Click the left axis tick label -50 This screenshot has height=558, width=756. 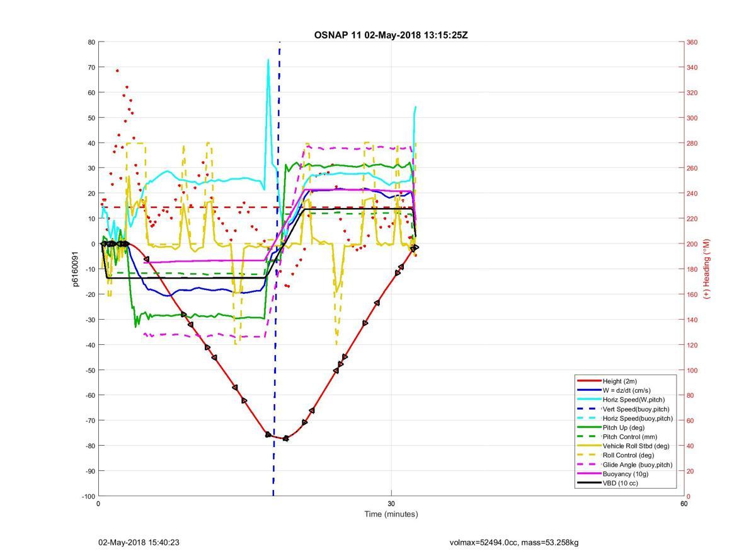(x=89, y=370)
